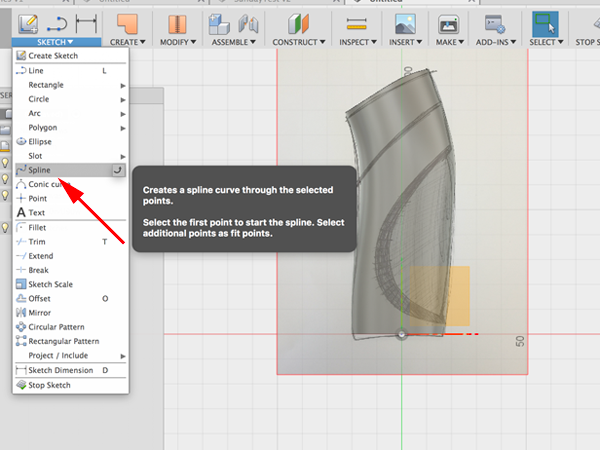
Task: Open the CONSTRUCT dropdown menu
Action: [298, 42]
